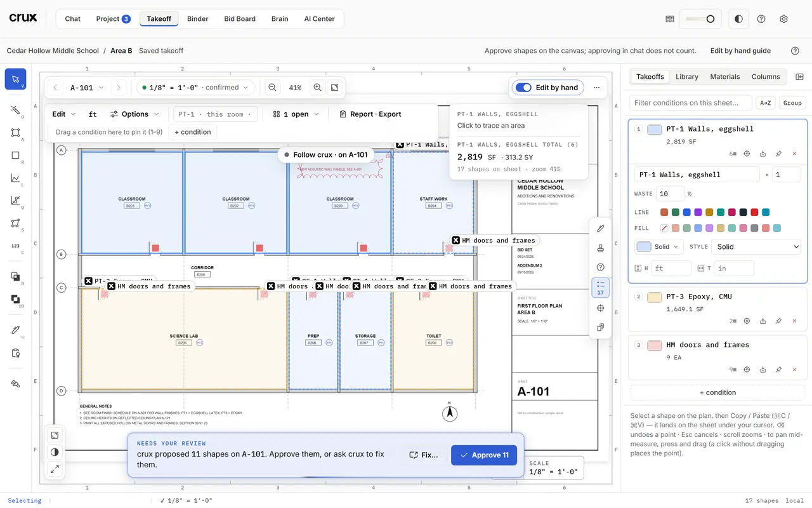The width and height of the screenshot is (812, 508).
Task: Select the magic wand tool
Action: (x=15, y=110)
